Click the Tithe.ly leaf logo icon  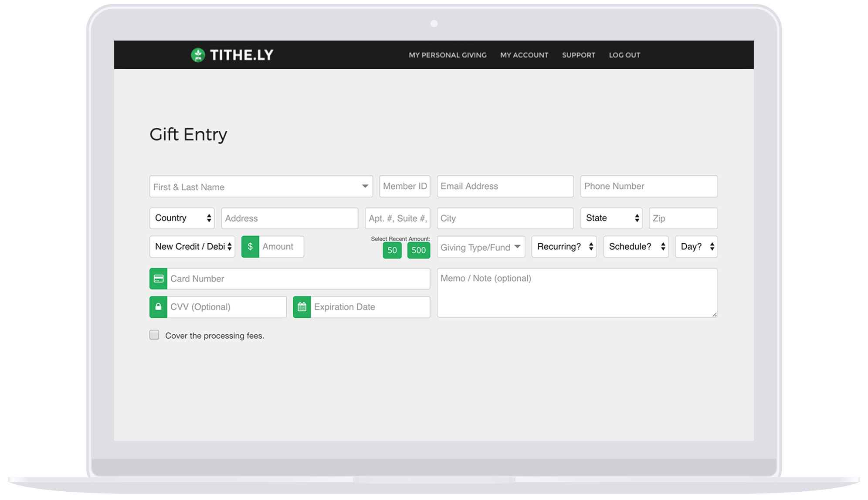[x=198, y=55]
